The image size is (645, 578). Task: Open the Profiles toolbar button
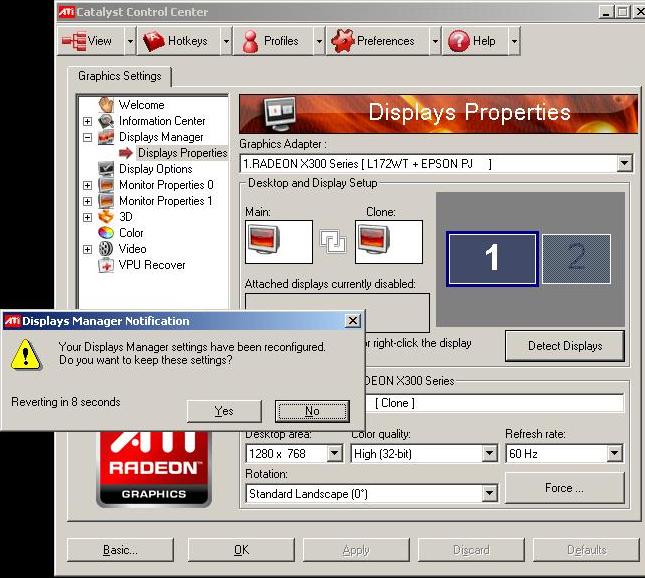[273, 41]
